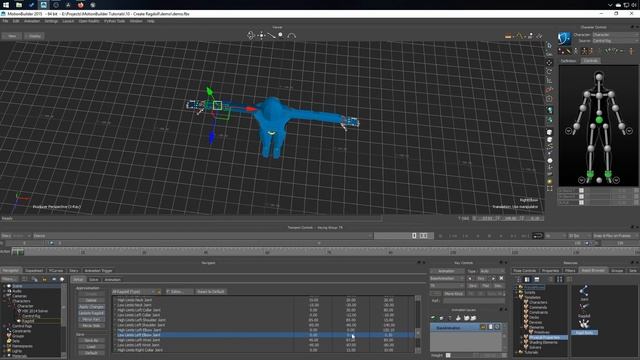640x360 pixels.
Task: Select the pan/travelling tool in viewer
Action: 262,36
